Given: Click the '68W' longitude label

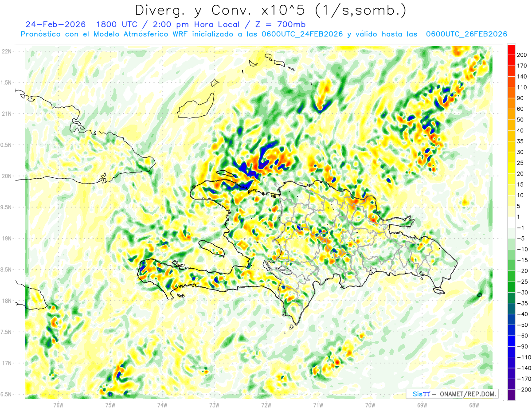Looking at the screenshot, I should [474, 404].
